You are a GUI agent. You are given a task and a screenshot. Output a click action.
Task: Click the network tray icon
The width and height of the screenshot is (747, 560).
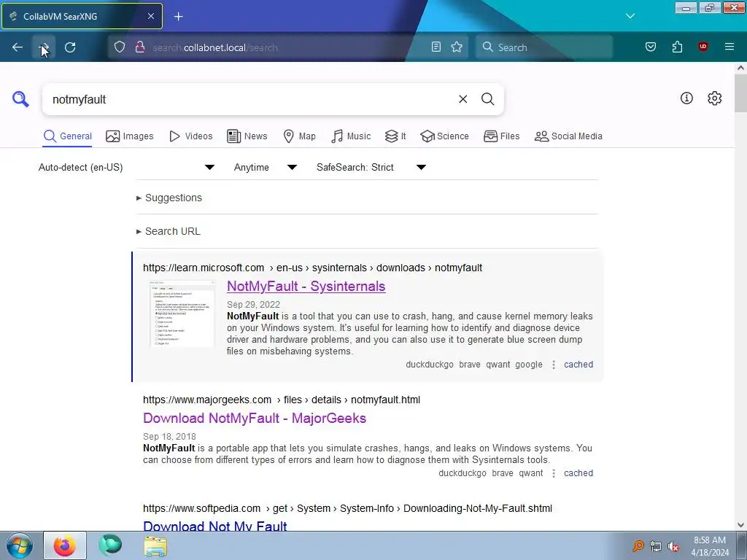656,546
